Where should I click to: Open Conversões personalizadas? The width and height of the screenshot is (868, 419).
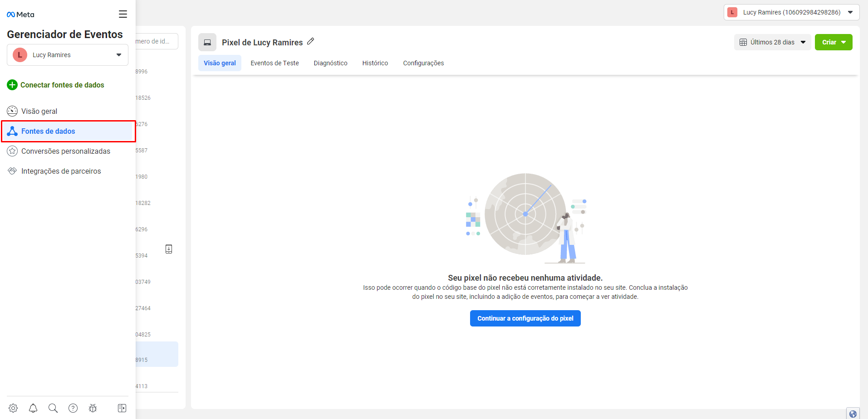point(67,151)
